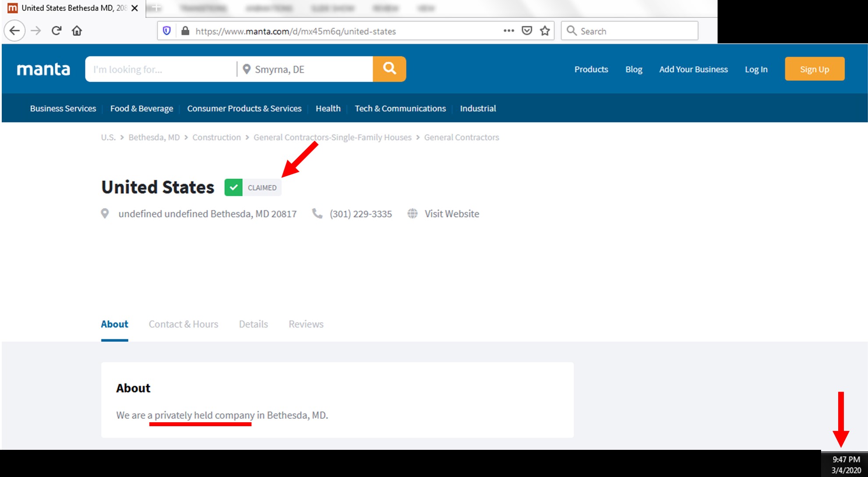The width and height of the screenshot is (868, 477).
Task: Reload the page with the refresh icon
Action: click(57, 31)
